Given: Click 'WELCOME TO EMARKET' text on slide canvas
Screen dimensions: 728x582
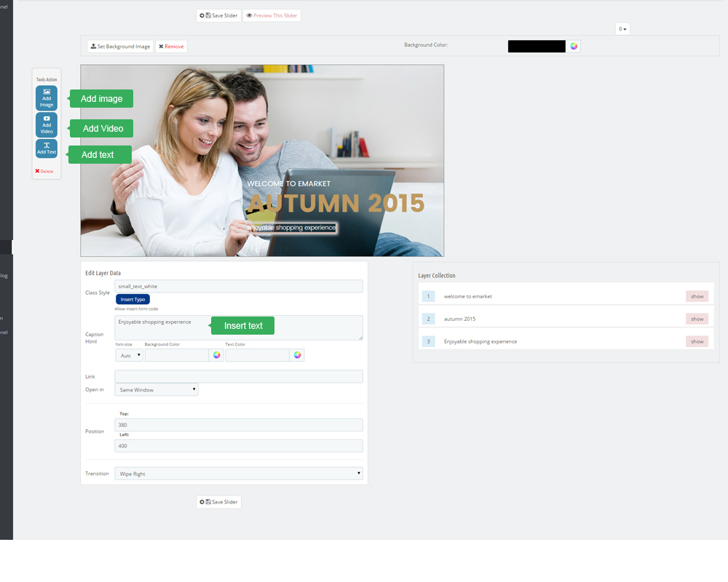Looking at the screenshot, I should click(x=289, y=184).
